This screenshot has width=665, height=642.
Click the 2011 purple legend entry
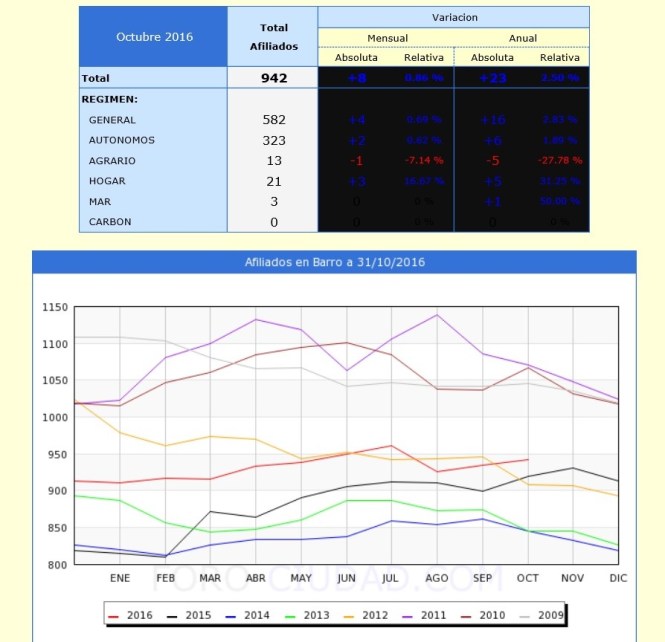[428, 613]
